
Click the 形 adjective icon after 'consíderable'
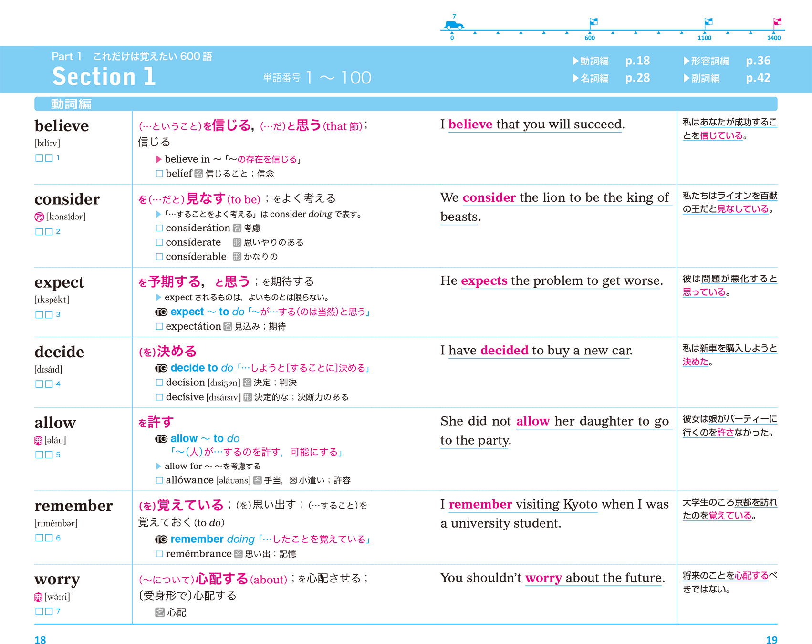tap(237, 257)
